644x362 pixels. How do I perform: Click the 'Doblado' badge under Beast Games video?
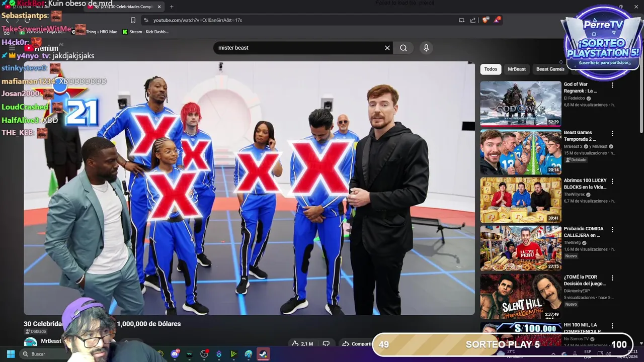pyautogui.click(x=576, y=160)
